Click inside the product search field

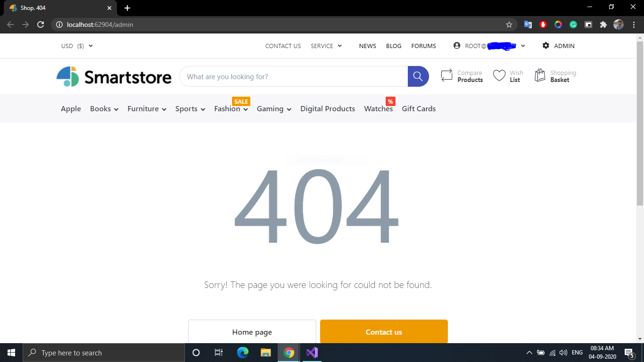coord(292,76)
